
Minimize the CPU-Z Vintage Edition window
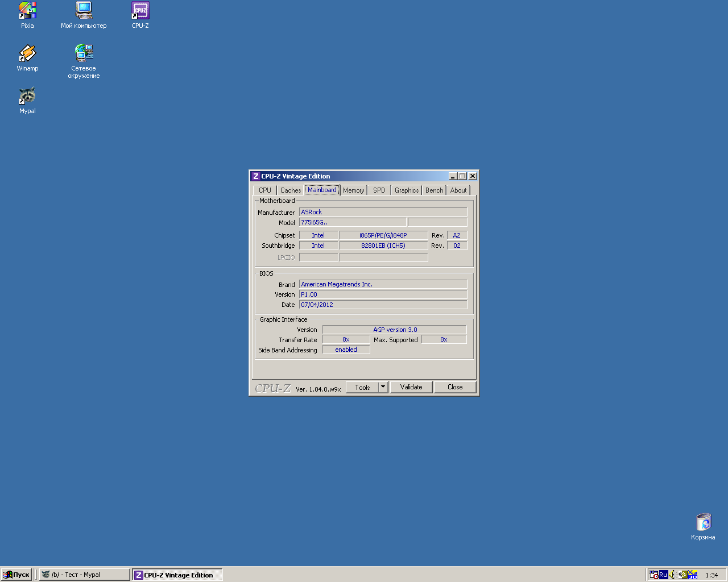coord(453,176)
